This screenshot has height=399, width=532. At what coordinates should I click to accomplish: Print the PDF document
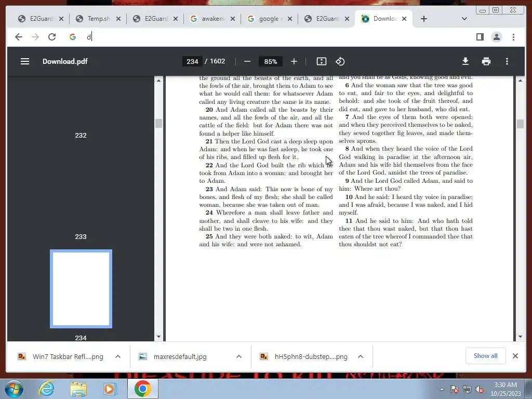point(486,61)
